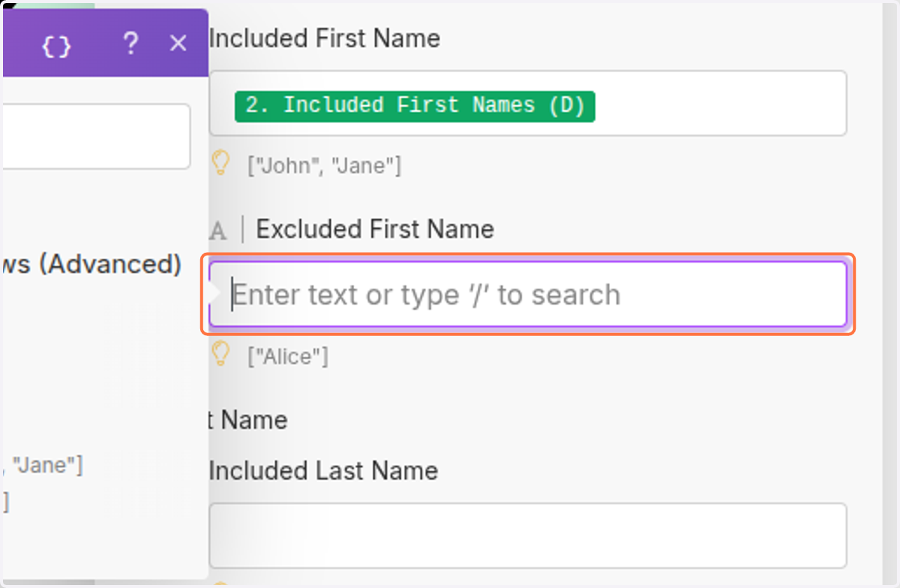Click the hint bulb beside ["John", "Jane"]
Screen dimensions: 900x588
point(220,163)
